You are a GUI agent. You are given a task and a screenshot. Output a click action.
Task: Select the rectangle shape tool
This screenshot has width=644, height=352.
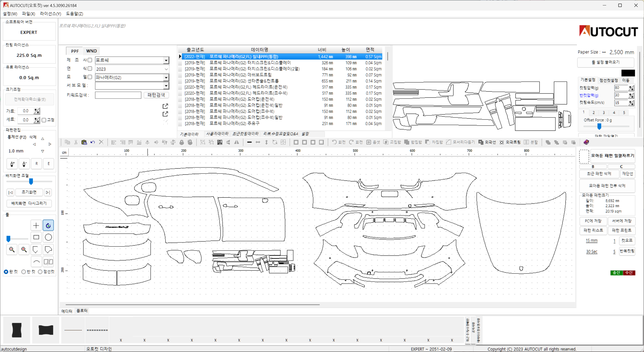[36, 237]
